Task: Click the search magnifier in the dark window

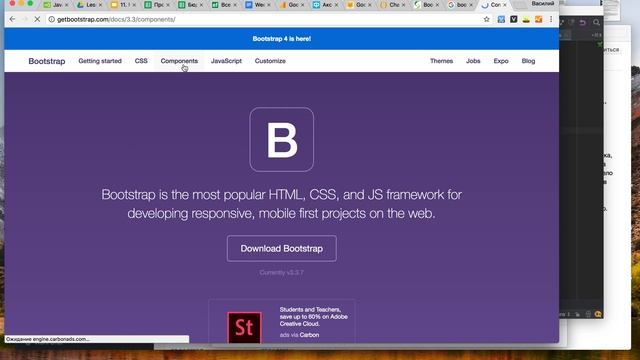Action: pyautogui.click(x=596, y=22)
